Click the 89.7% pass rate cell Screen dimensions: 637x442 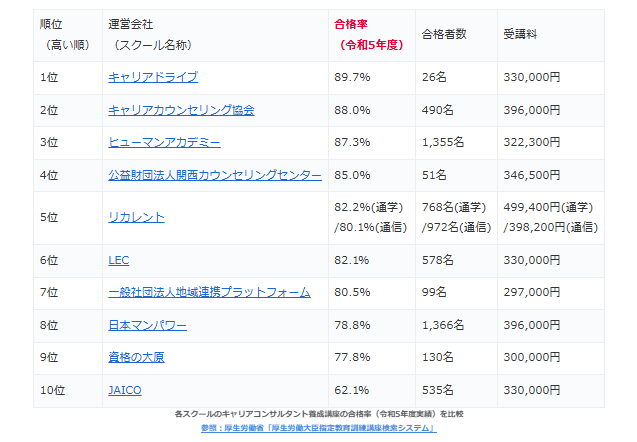(x=351, y=77)
